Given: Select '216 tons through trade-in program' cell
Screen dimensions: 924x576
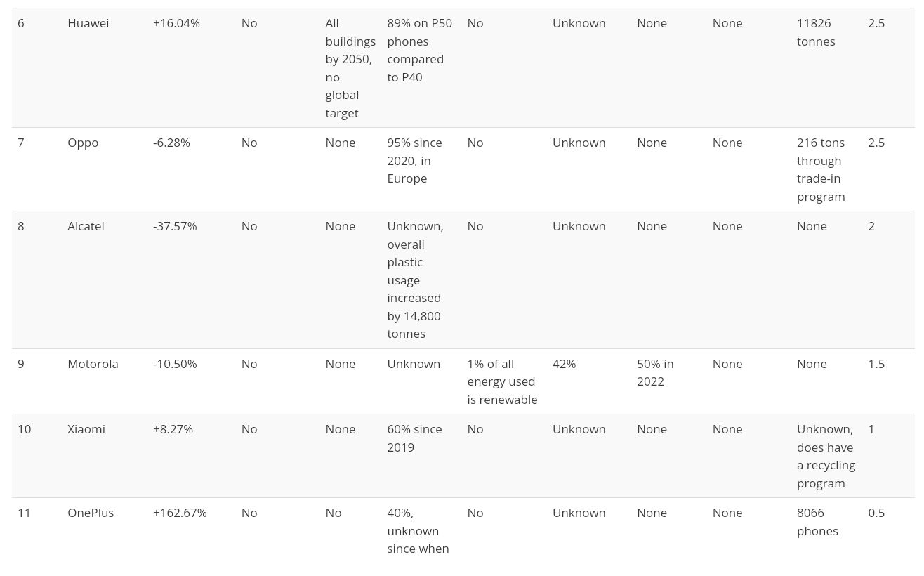Looking at the screenshot, I should [x=821, y=169].
